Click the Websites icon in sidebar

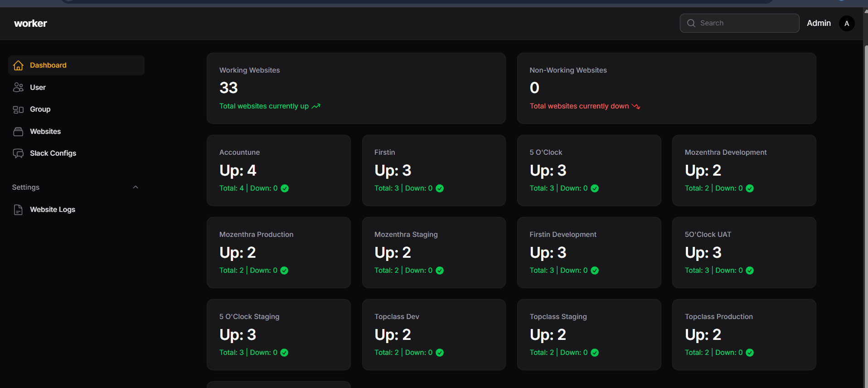tap(18, 132)
